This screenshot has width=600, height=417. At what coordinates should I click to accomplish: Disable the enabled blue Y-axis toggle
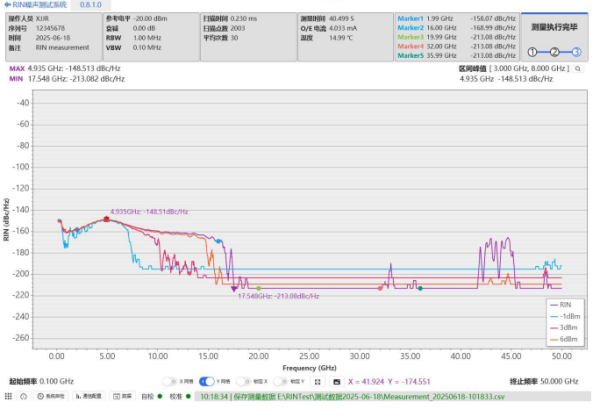pyautogui.click(x=207, y=381)
